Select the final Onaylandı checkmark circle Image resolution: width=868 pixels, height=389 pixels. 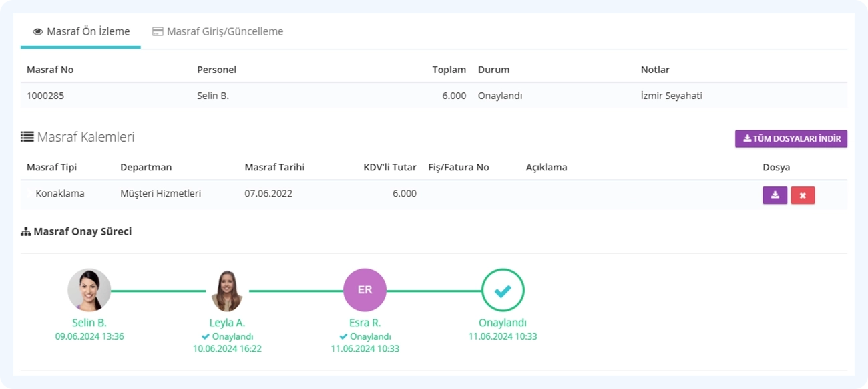coord(503,290)
